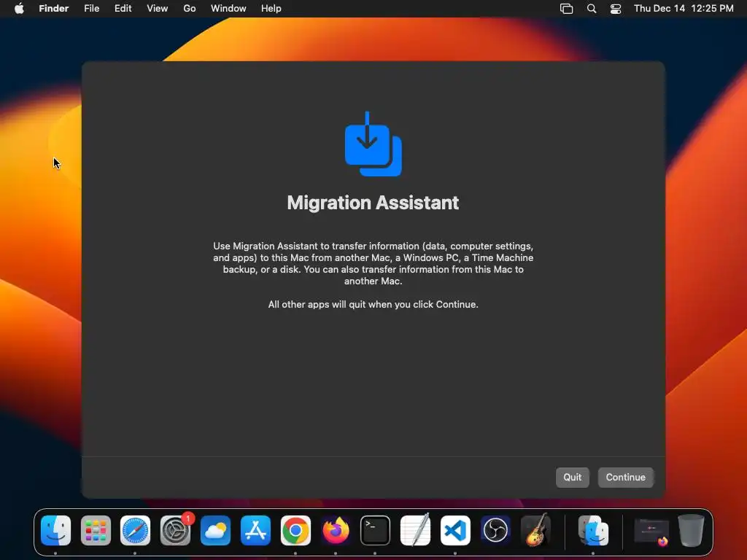
Task: Click the date and time in menu bar
Action: [684, 9]
